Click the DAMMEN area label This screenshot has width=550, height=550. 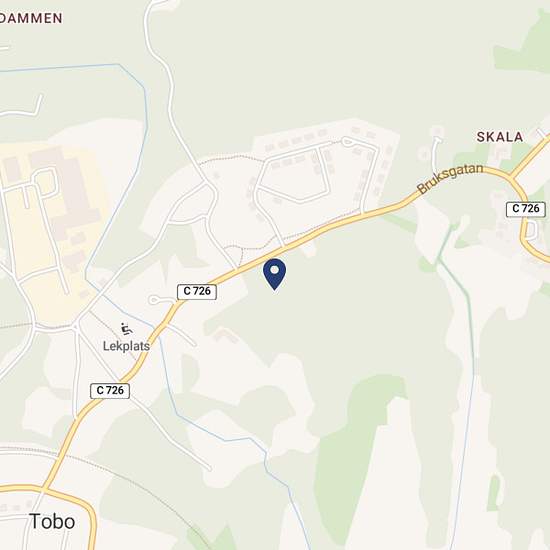[31, 18]
